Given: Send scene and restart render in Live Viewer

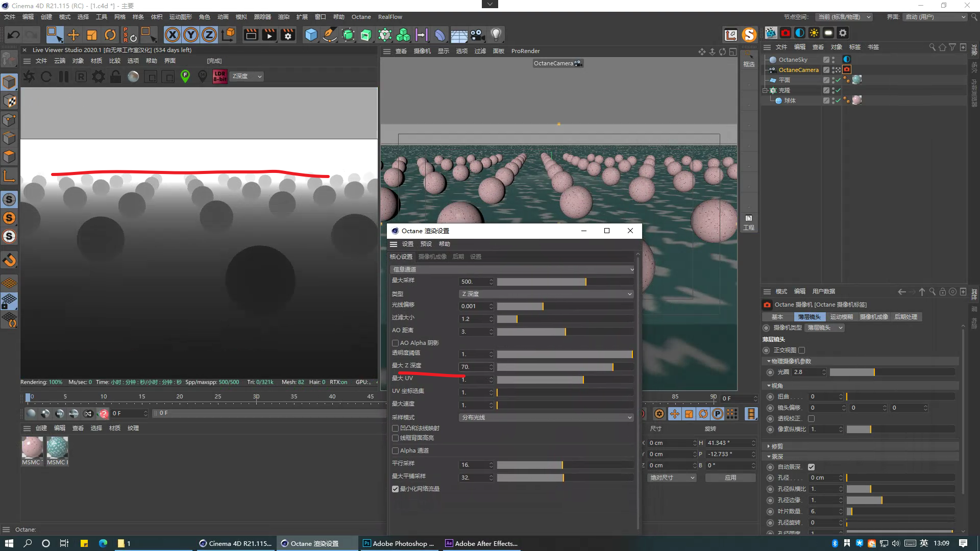Looking at the screenshot, I should coord(29,77).
